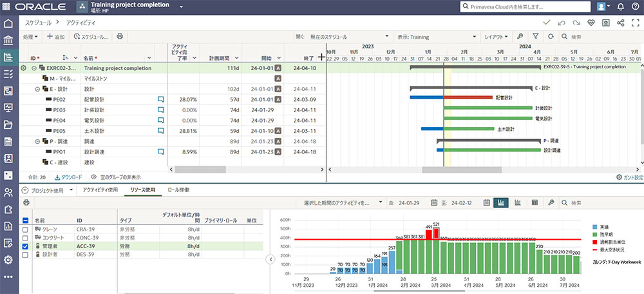This screenshot has width=644, height=294.
Task: Toggle 空のグループの非表示 visibility
Action: click(x=116, y=177)
